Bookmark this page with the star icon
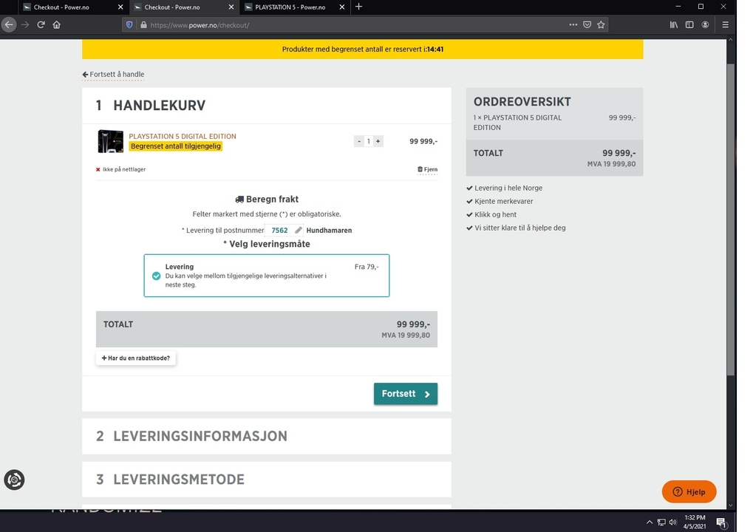 [x=601, y=24]
